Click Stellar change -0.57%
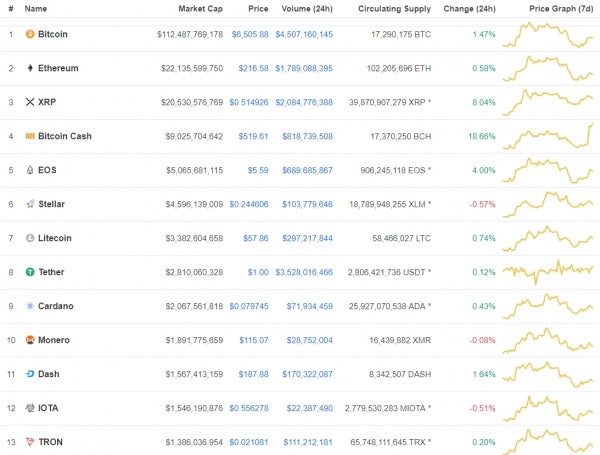 [483, 204]
